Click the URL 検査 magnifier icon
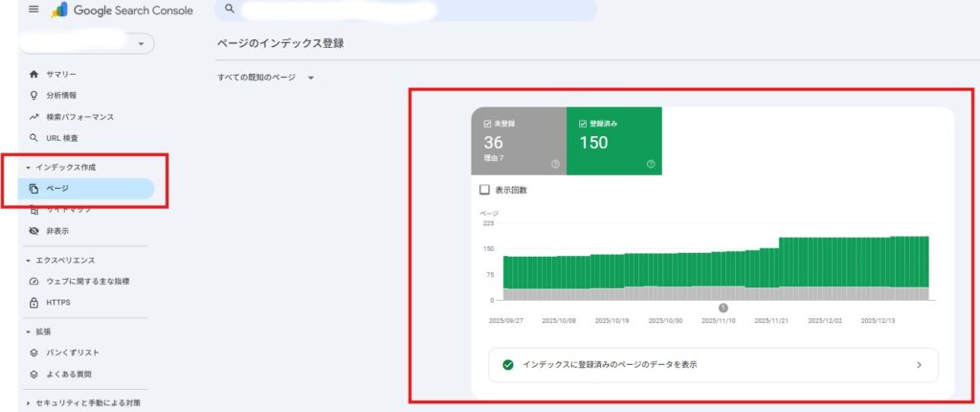The image size is (980, 412). pos(34,138)
